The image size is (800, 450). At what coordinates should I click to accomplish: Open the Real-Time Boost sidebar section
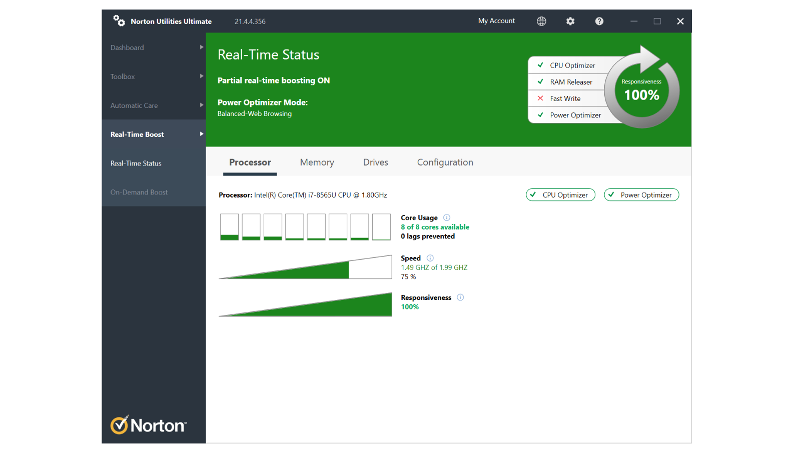click(x=154, y=135)
